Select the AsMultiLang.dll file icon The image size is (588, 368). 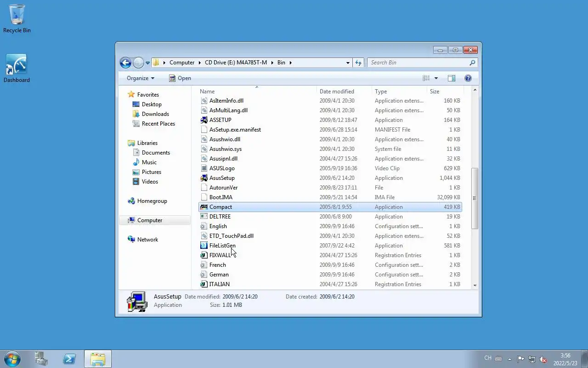coord(204,110)
